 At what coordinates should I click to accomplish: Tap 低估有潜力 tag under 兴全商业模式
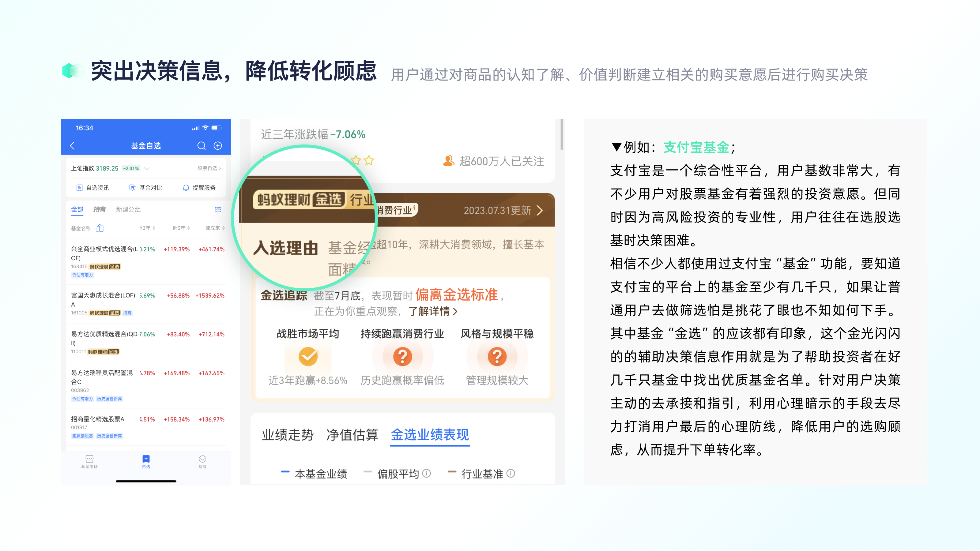pyautogui.click(x=83, y=275)
